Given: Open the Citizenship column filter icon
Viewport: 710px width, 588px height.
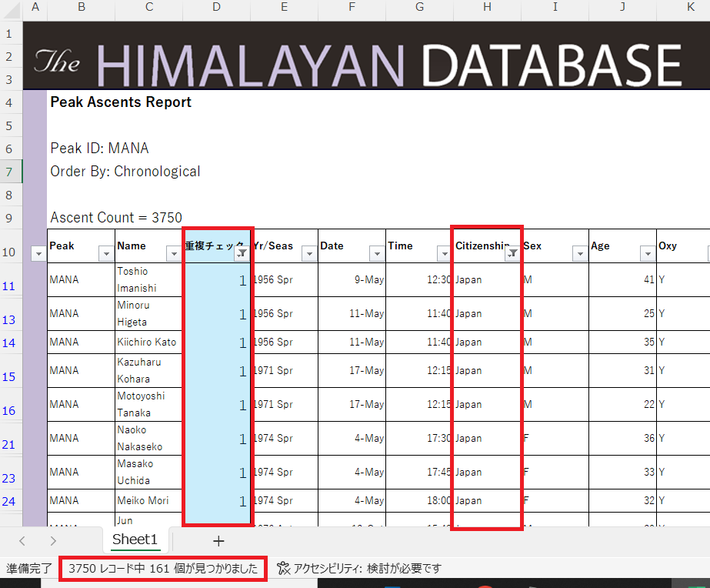Looking at the screenshot, I should (x=512, y=253).
